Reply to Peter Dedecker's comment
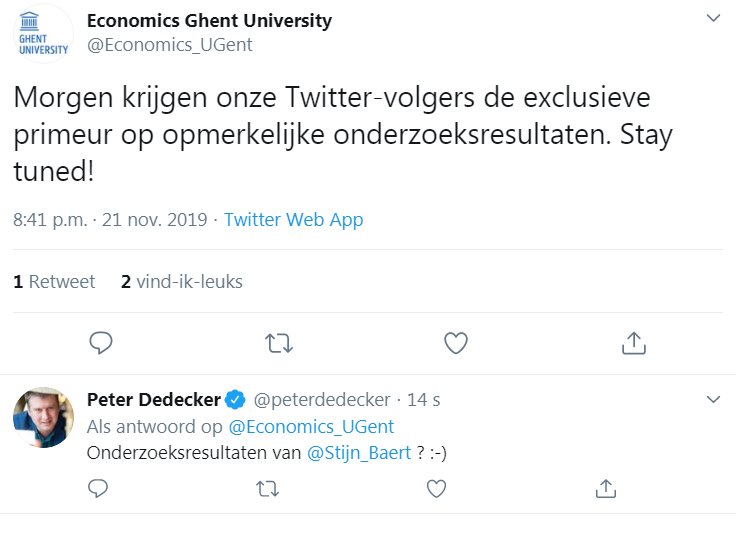736x548 pixels. click(98, 488)
